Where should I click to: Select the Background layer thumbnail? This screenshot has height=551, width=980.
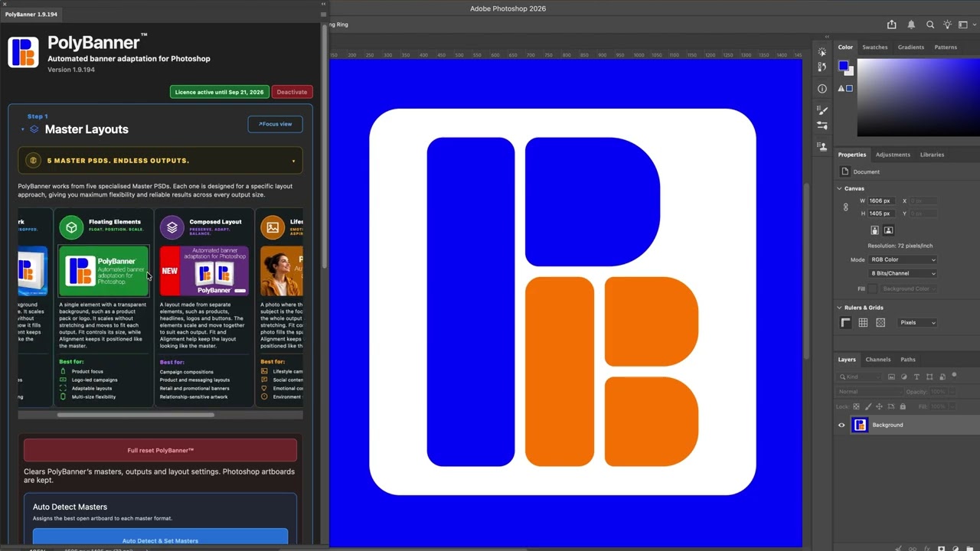[860, 425]
